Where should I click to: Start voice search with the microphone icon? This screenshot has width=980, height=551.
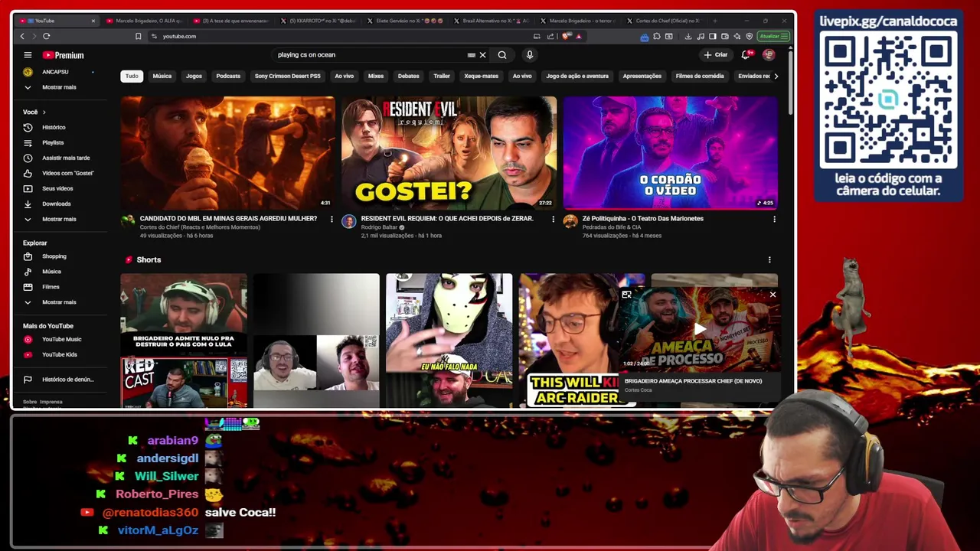click(529, 55)
